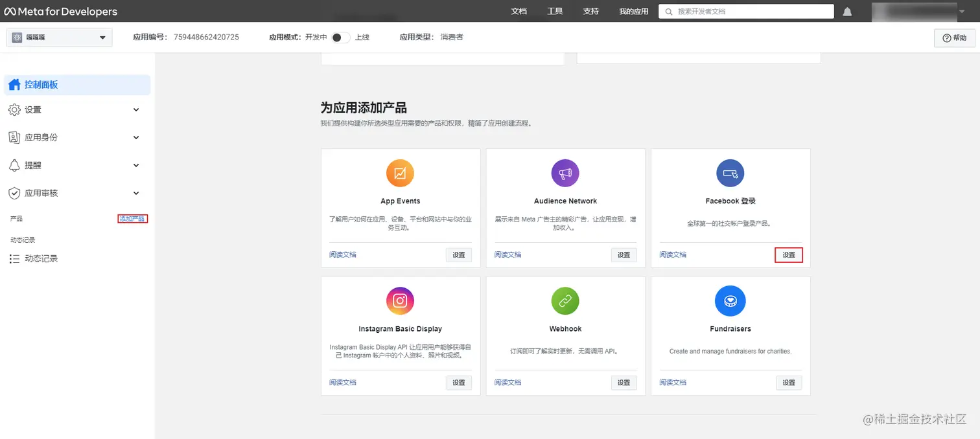This screenshot has width=980, height=439.
Task: Click the 应用类型 消费者 label
Action: (432, 38)
